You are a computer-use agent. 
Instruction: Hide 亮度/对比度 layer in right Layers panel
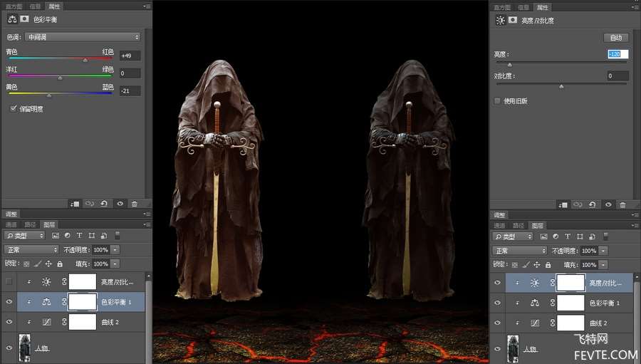click(x=498, y=283)
